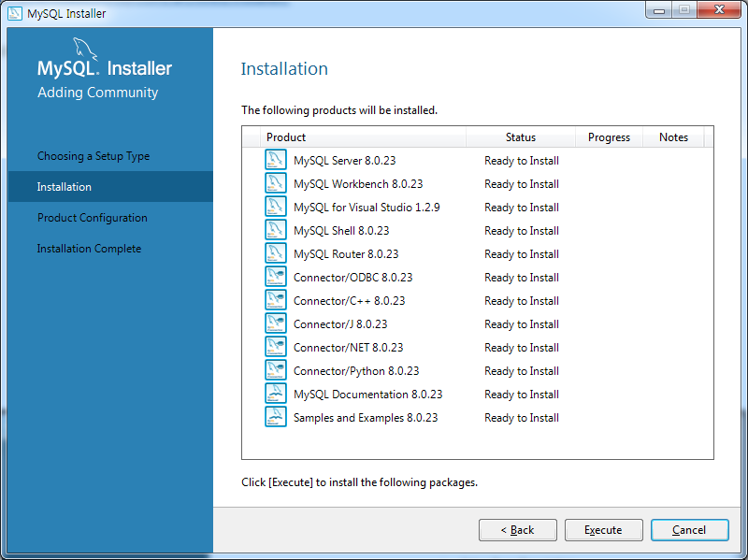Select the Connector/C++ 8.0.23 row
Image resolution: width=748 pixels, height=560 pixels.
point(478,300)
